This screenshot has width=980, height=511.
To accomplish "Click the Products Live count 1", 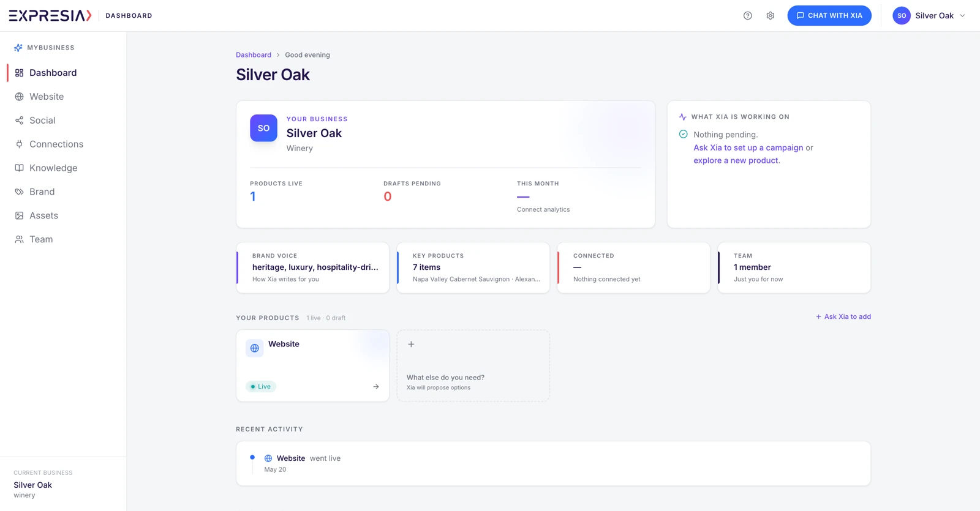I will coord(253,196).
